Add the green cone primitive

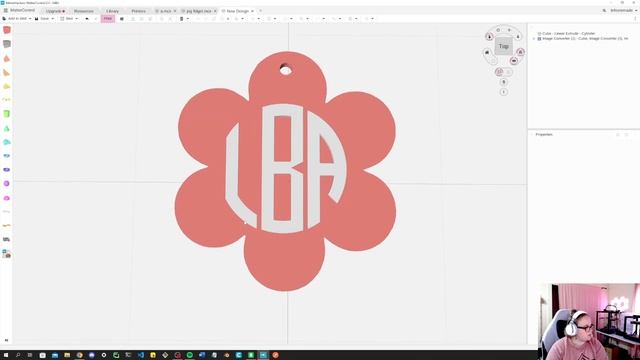7,128
